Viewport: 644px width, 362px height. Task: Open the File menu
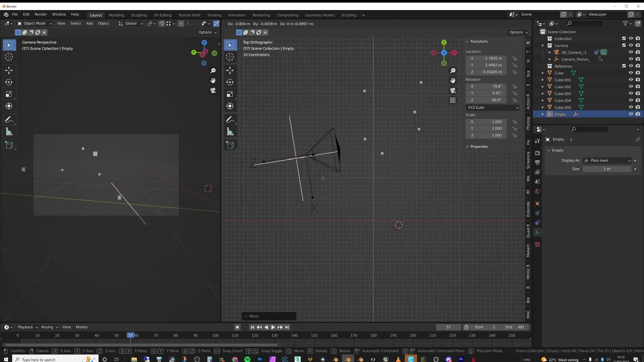pyautogui.click(x=15, y=14)
